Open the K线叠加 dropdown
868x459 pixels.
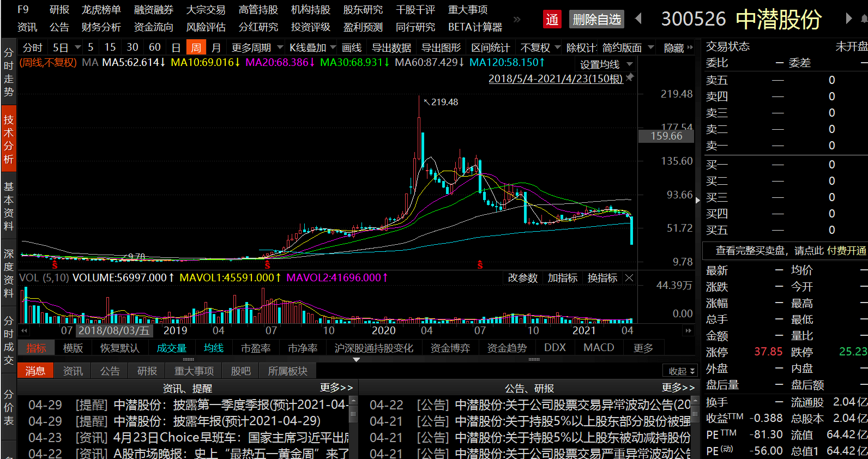click(333, 47)
